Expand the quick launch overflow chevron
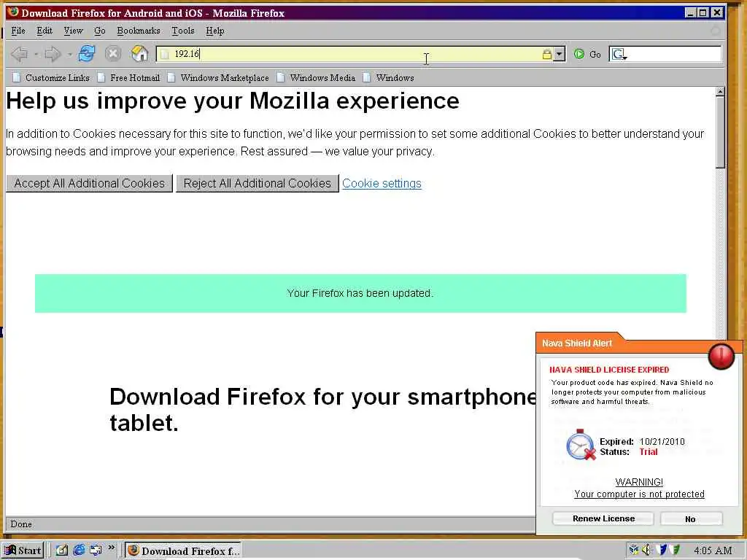The image size is (747, 560). pyautogui.click(x=112, y=548)
